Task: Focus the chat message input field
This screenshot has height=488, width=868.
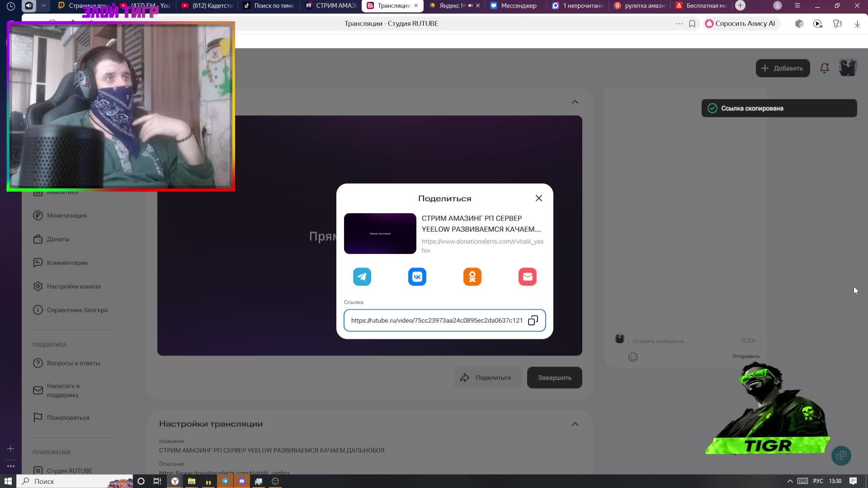Action: (683, 341)
